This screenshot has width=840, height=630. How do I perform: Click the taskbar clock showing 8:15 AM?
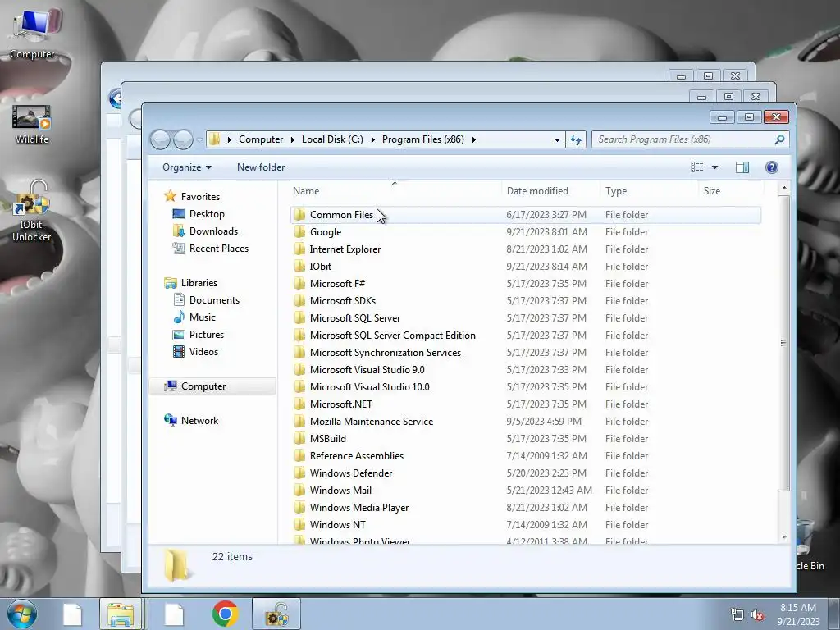pos(798,614)
